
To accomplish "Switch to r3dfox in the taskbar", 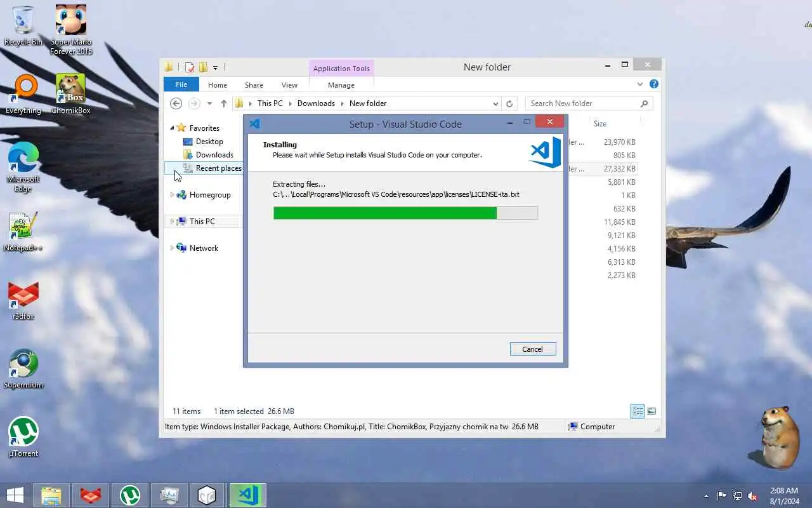I will pyautogui.click(x=91, y=495).
